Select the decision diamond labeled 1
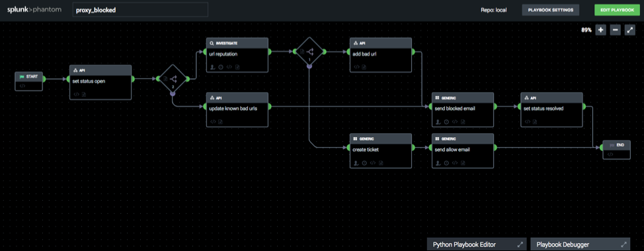The image size is (644, 251). coord(309,52)
